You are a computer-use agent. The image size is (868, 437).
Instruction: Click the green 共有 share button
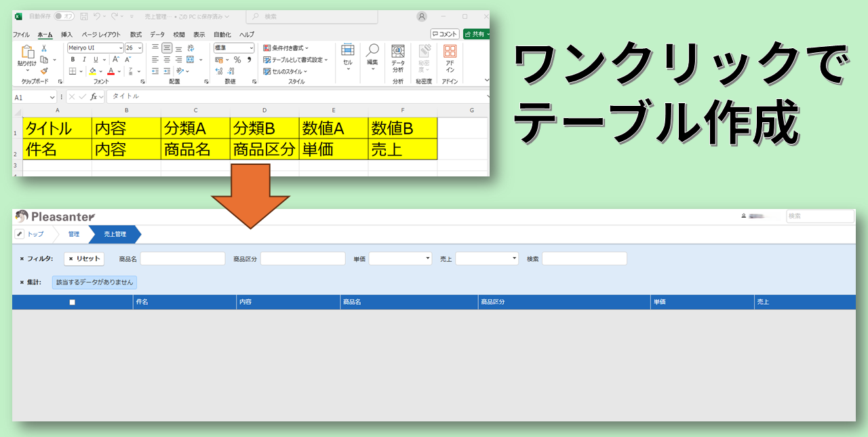click(x=476, y=34)
